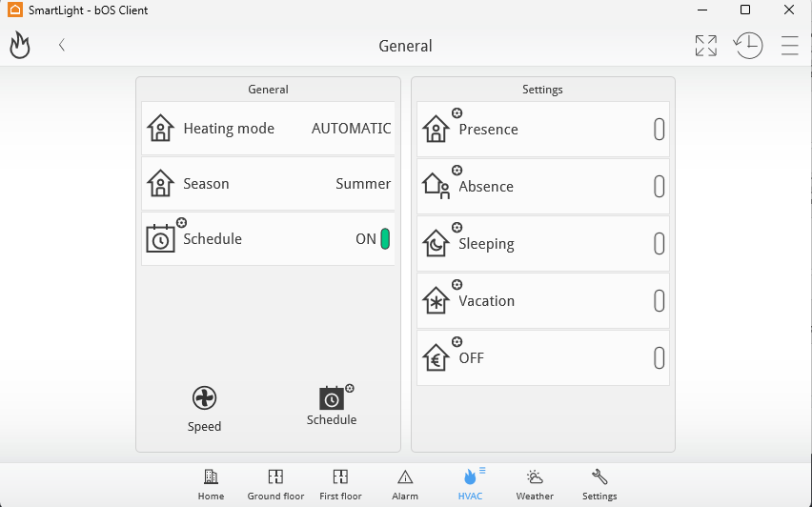Open the gear badge beside Sleeping

457,228
